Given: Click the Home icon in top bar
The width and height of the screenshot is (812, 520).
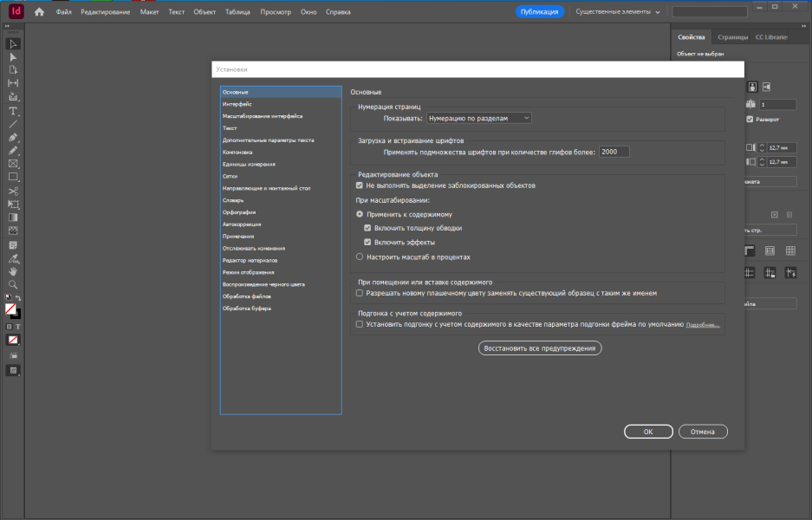Looking at the screenshot, I should (39, 12).
